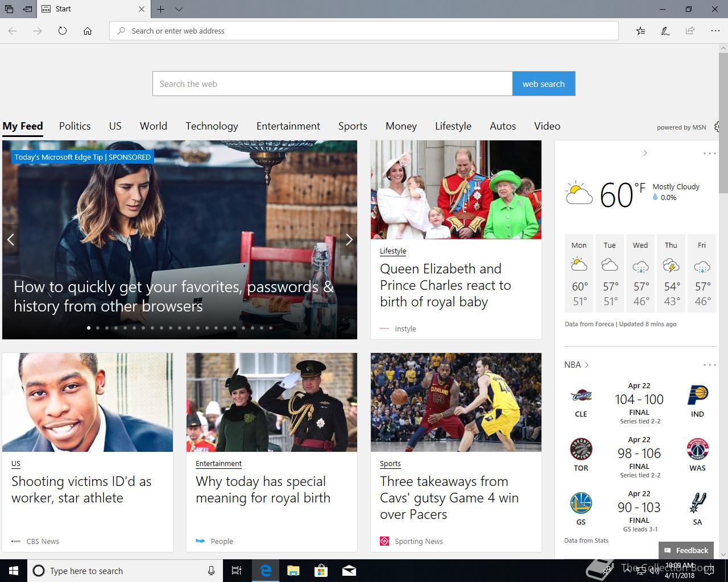Switch to the Technology tab
The image size is (728, 582).
(x=212, y=126)
